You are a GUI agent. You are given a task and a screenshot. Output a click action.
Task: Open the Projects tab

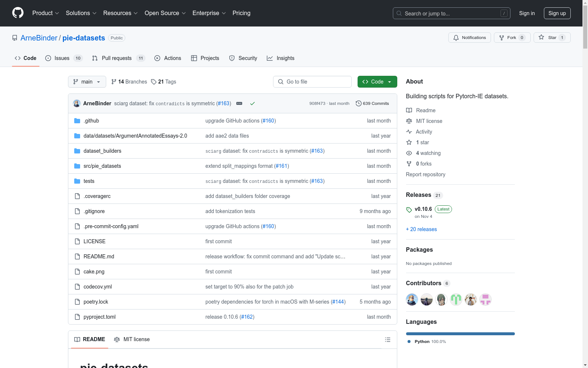pyautogui.click(x=205, y=58)
